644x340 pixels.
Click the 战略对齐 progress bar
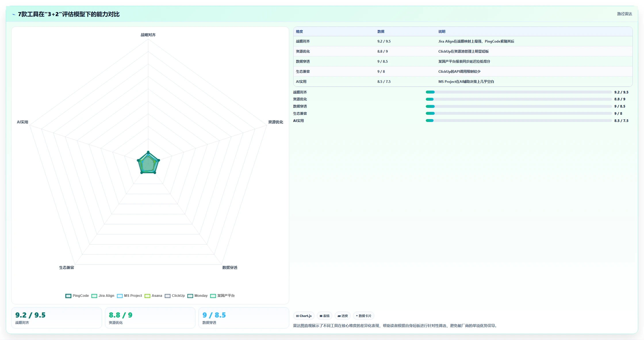click(519, 92)
